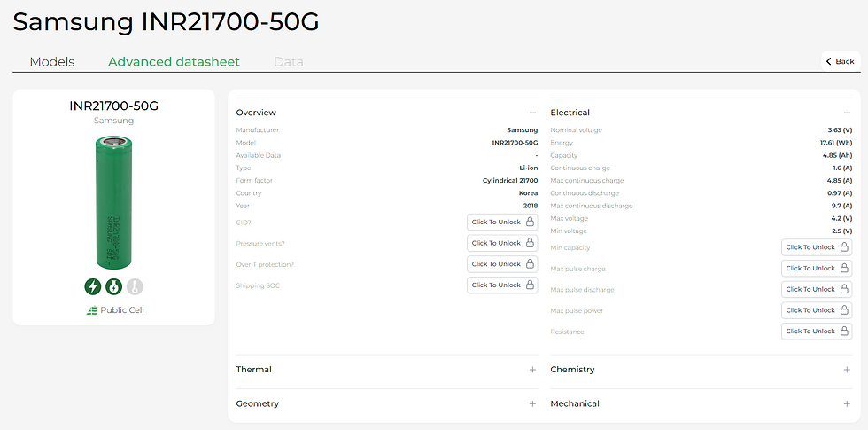Click the Max voltage value 4.2 (V)
The height and width of the screenshot is (430, 868).
(841, 218)
